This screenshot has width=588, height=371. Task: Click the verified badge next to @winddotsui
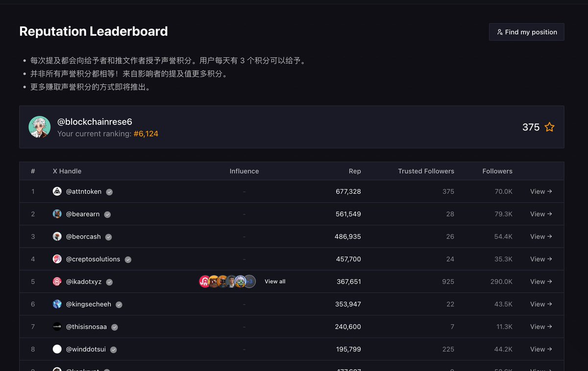[x=113, y=350]
